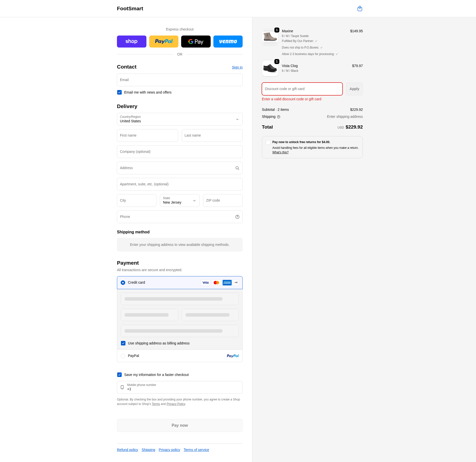This screenshot has height=462, width=476.
Task: Click the Pay now button
Action: (x=179, y=425)
